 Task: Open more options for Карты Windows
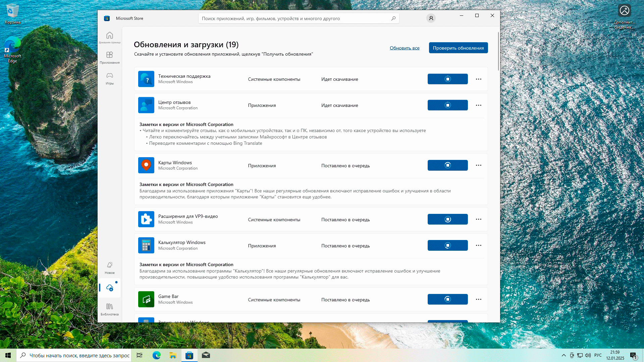click(x=479, y=165)
